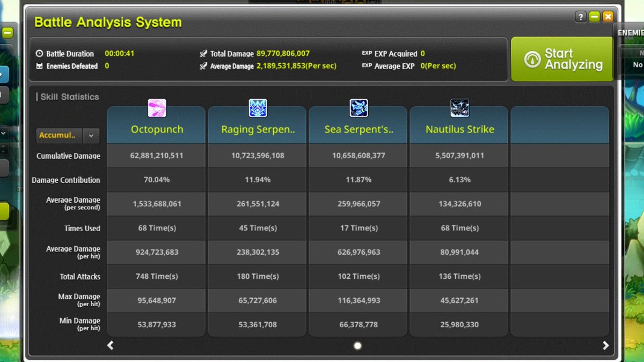Image resolution: width=644 pixels, height=362 pixels.
Task: Click the 25,980,330 min damage cell
Action: tap(459, 324)
